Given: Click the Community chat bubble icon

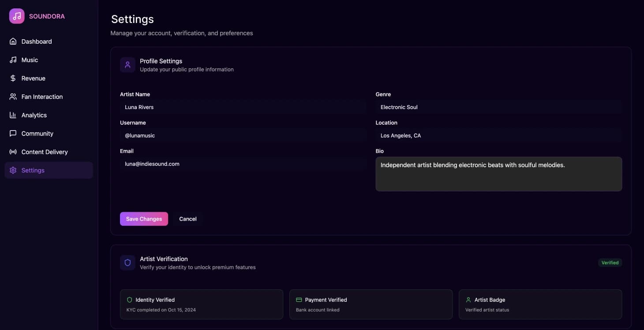Looking at the screenshot, I should (x=13, y=133).
